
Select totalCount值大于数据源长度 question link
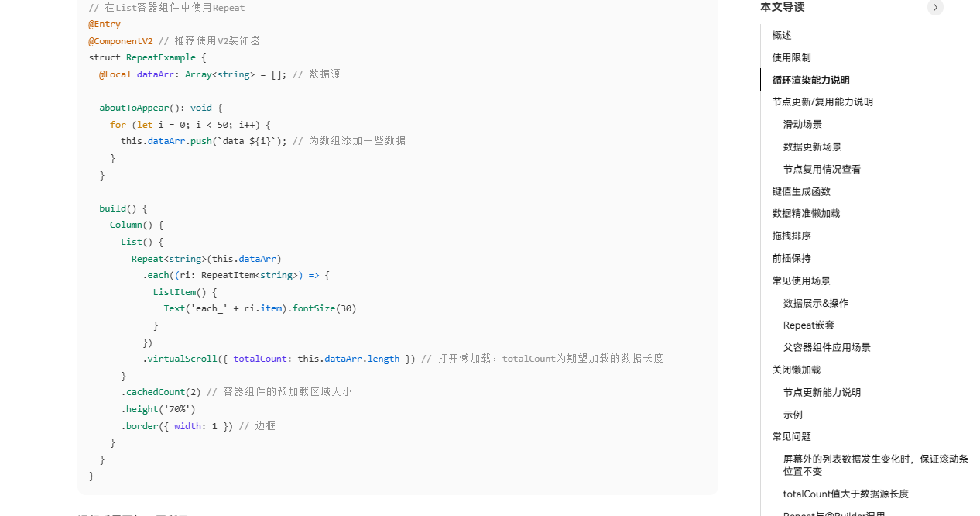pyautogui.click(x=845, y=494)
